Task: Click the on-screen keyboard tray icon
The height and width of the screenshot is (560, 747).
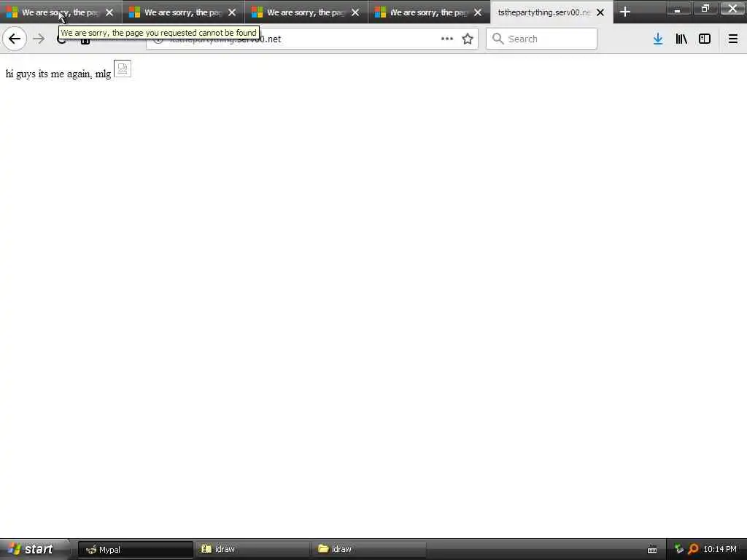Action: (652, 550)
